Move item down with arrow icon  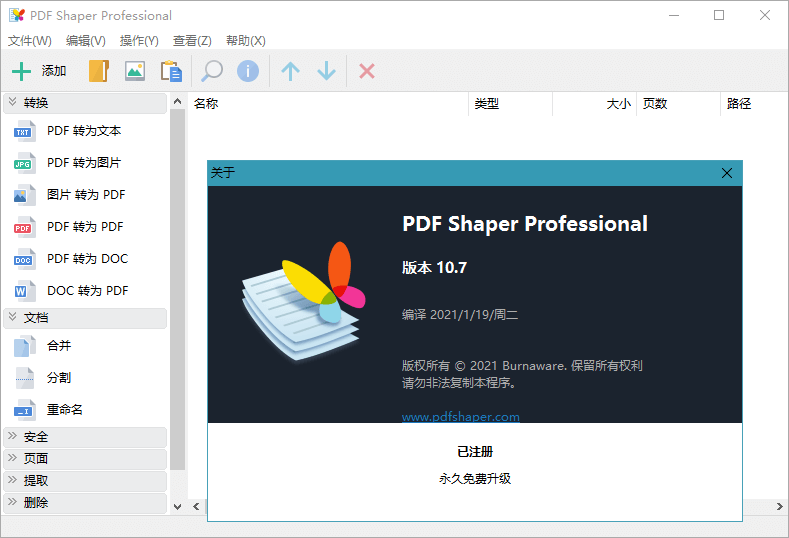click(x=326, y=71)
